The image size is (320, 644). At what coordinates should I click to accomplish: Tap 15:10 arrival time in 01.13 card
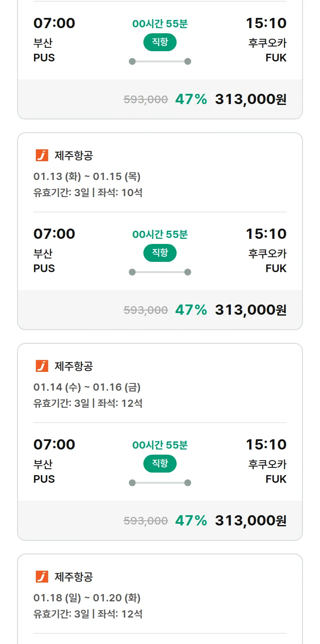coord(266,234)
